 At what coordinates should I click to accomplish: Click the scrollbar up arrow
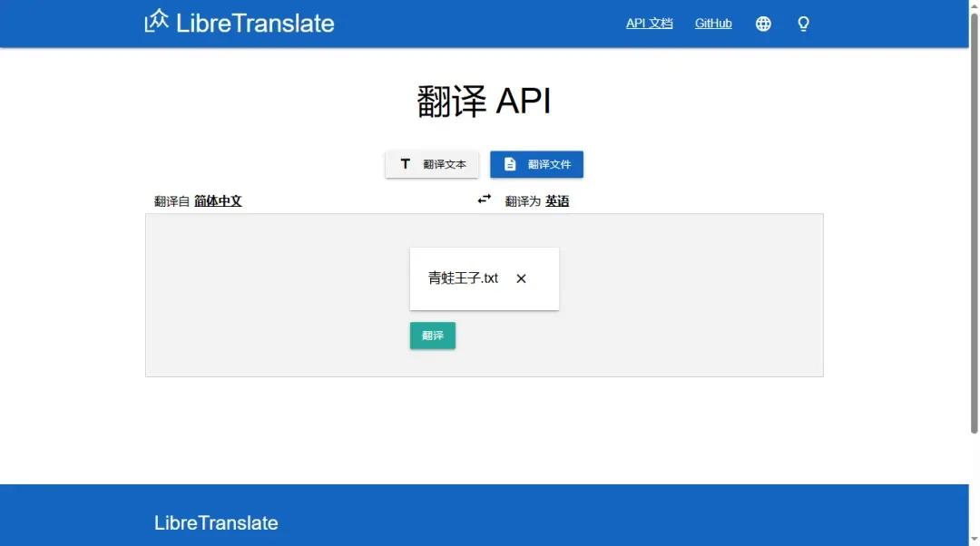(974, 5)
